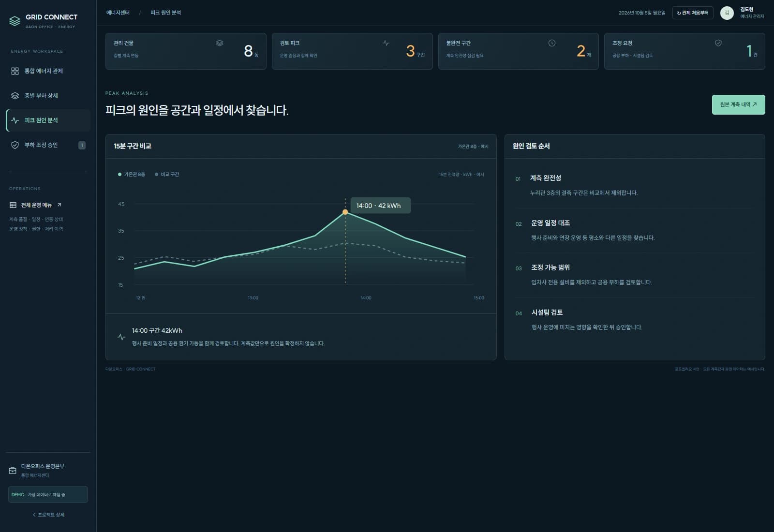The image size is (774, 532).
Task: Click the 비교 구간 legend item
Action: click(167, 174)
